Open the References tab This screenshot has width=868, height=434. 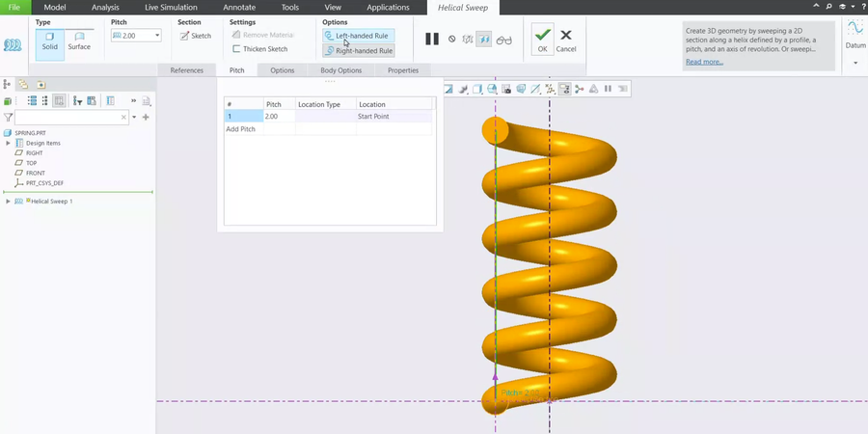click(186, 70)
